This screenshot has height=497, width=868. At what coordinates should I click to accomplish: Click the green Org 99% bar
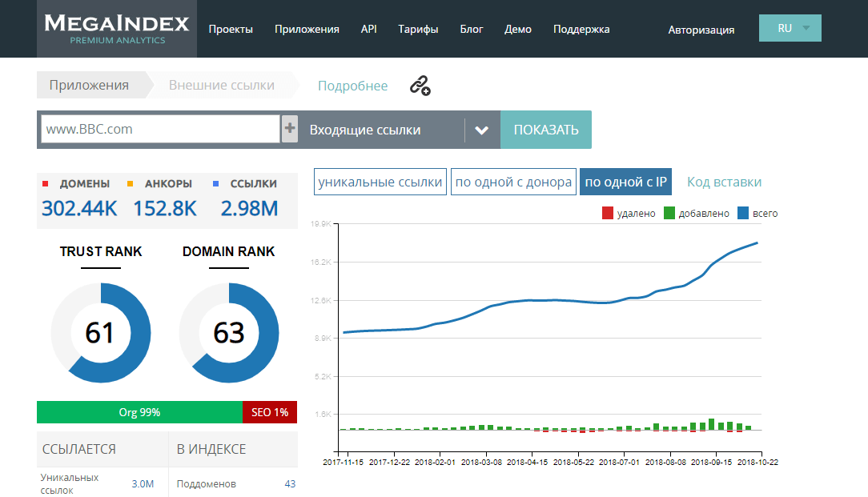point(139,412)
